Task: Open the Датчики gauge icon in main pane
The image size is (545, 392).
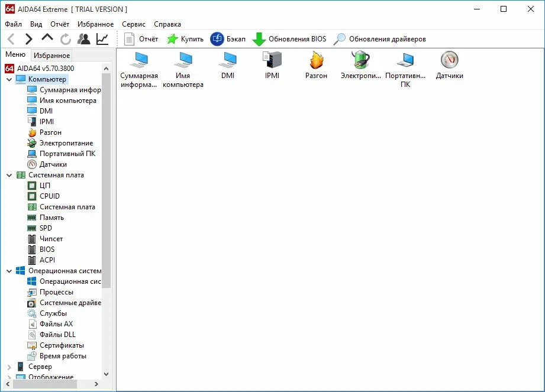Action: point(449,65)
